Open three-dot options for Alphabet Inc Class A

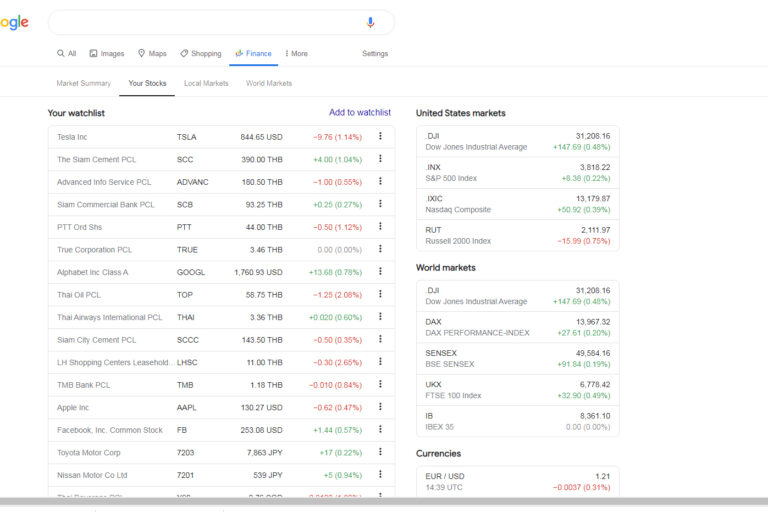coord(380,272)
